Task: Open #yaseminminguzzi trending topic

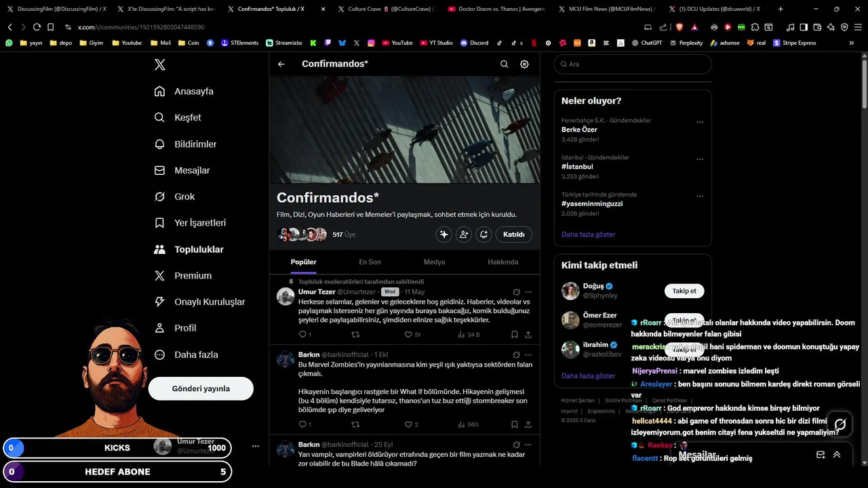Action: 592,203
